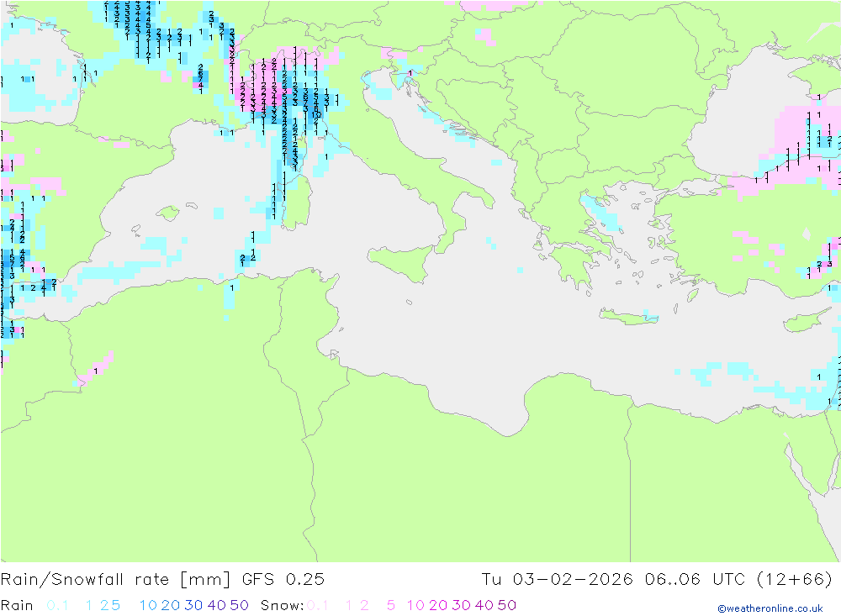
Task: Click the 'Rain/Snowfall rate [mm] GFS 0.25' title
Action: pyautogui.click(x=162, y=580)
